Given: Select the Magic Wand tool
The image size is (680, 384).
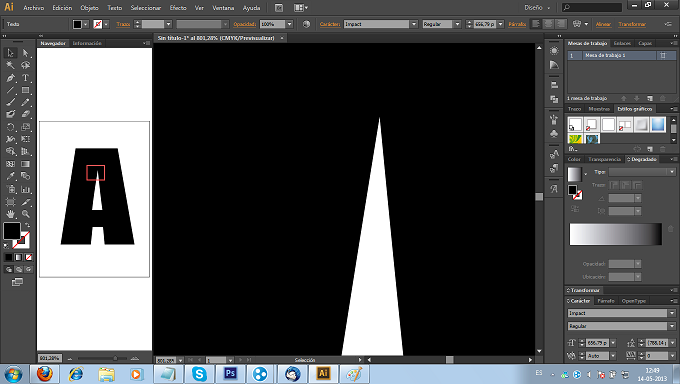Looking at the screenshot, I should (10, 65).
